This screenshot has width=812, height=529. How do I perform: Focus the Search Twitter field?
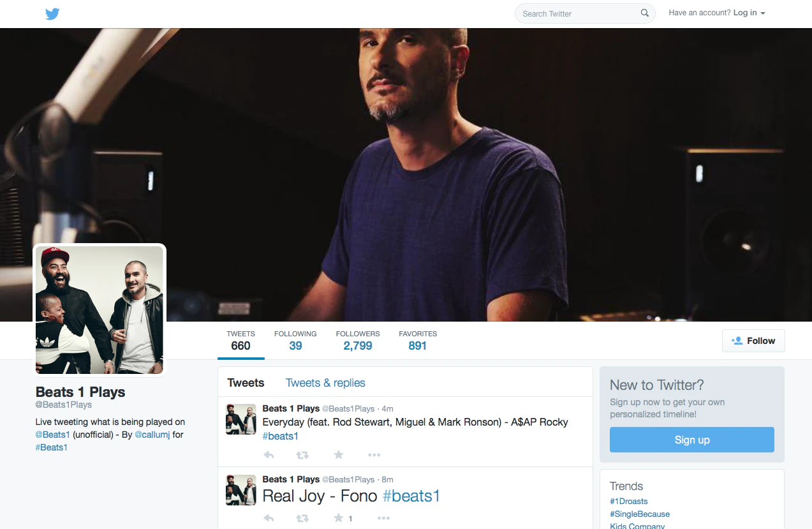coord(585,13)
